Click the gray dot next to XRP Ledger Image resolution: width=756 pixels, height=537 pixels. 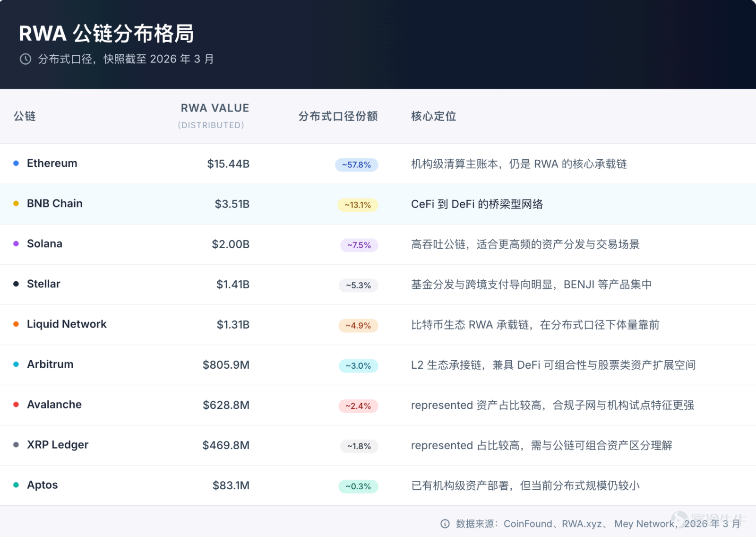[x=16, y=444]
